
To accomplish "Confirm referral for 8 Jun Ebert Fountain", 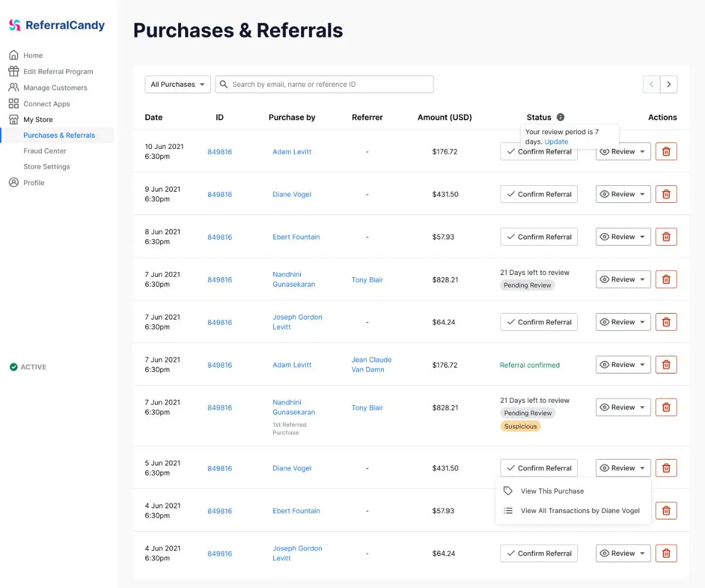I will click(x=539, y=237).
